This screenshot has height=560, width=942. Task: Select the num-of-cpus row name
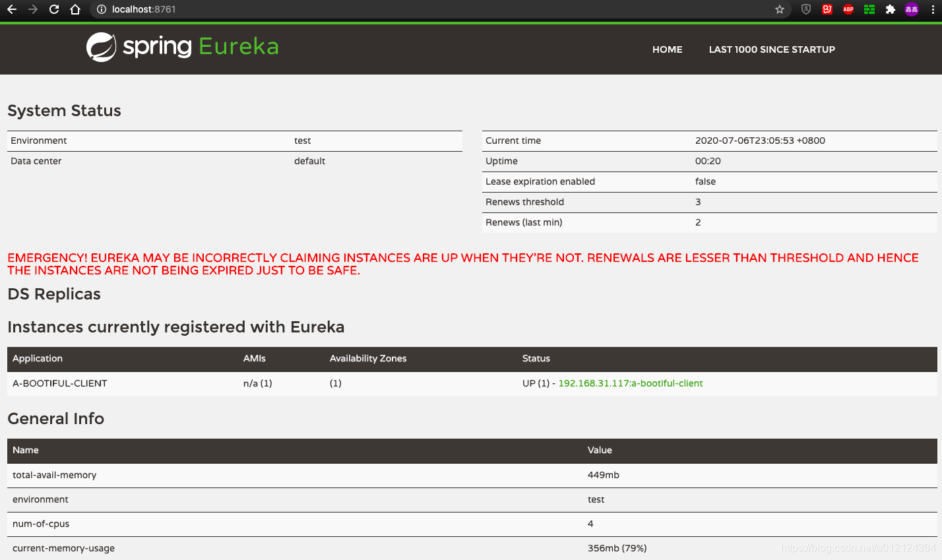tap(41, 524)
